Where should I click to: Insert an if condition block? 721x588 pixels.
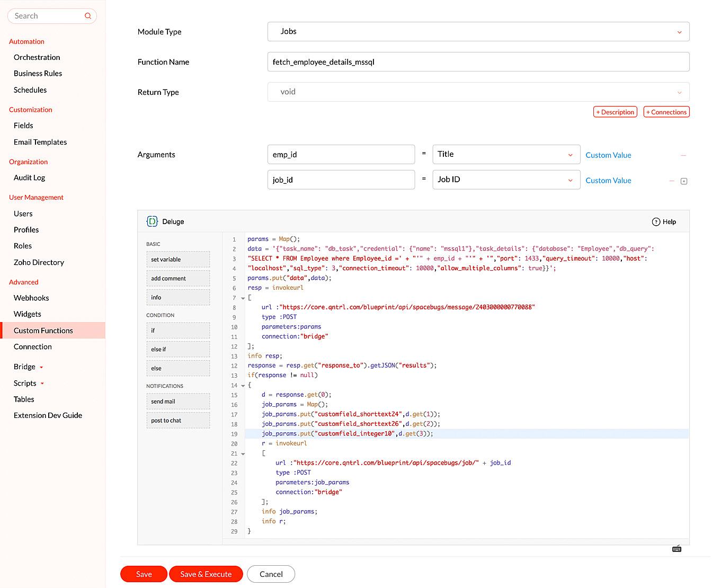178,331
